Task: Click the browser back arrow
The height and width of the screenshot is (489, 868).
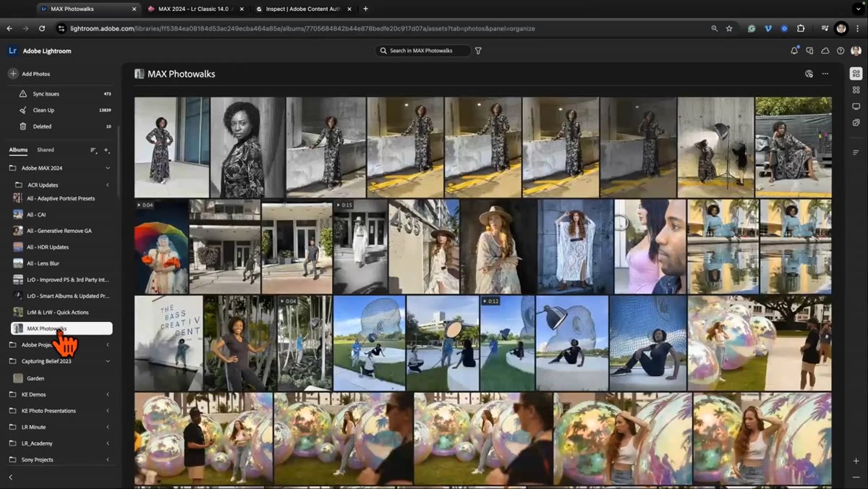Action: 9,28
